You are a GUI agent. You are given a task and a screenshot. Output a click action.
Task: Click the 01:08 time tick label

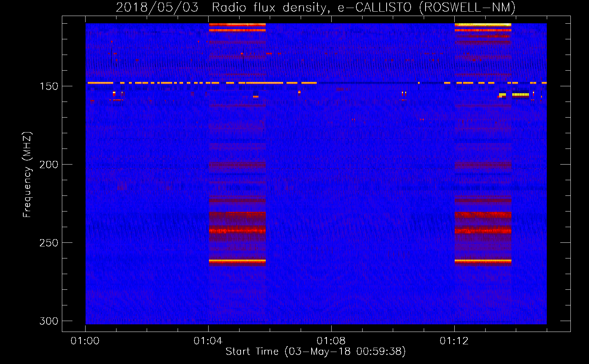[331, 341]
